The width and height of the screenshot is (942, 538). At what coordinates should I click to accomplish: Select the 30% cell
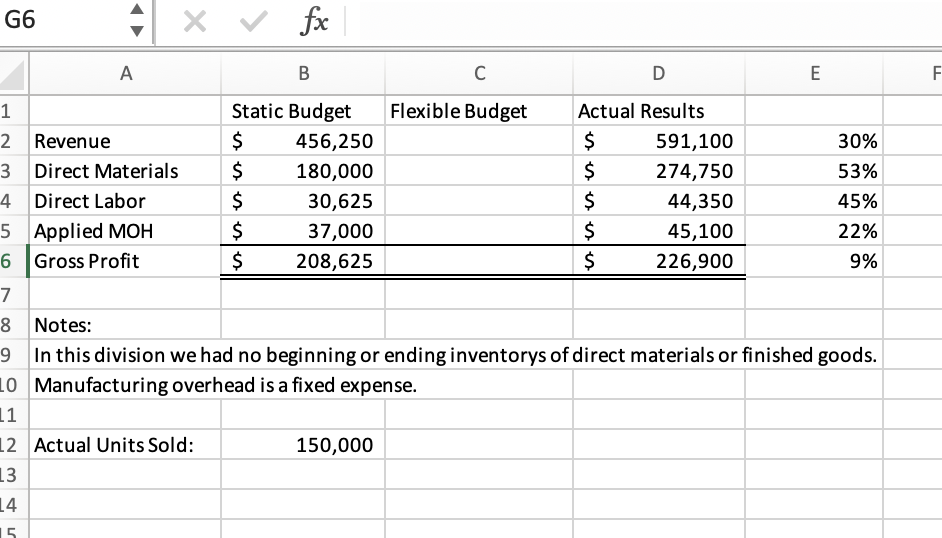(x=815, y=141)
